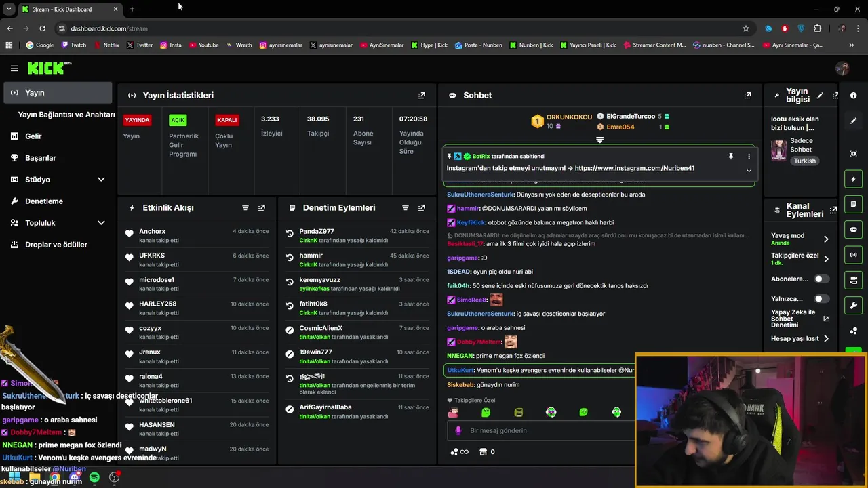Insert the angry yellow emote

click(518, 412)
